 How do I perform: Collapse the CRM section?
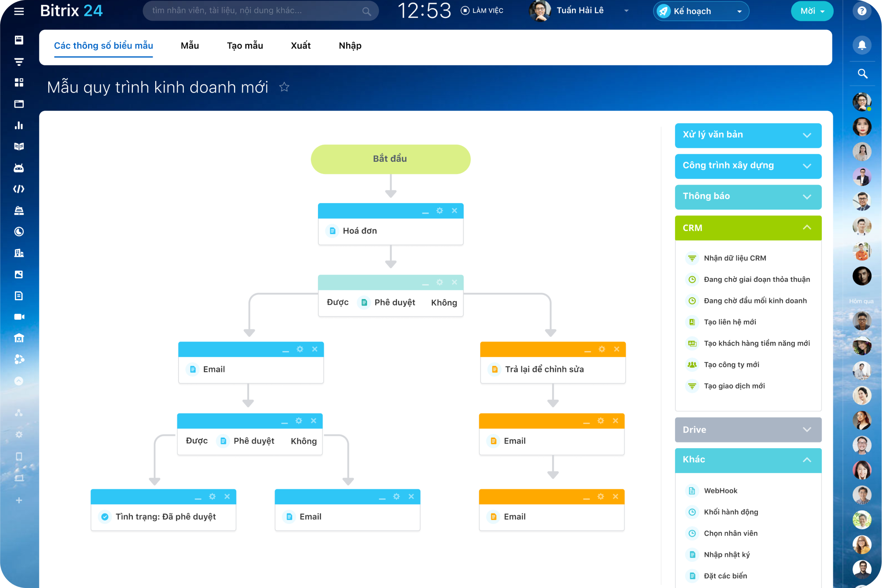point(807,228)
